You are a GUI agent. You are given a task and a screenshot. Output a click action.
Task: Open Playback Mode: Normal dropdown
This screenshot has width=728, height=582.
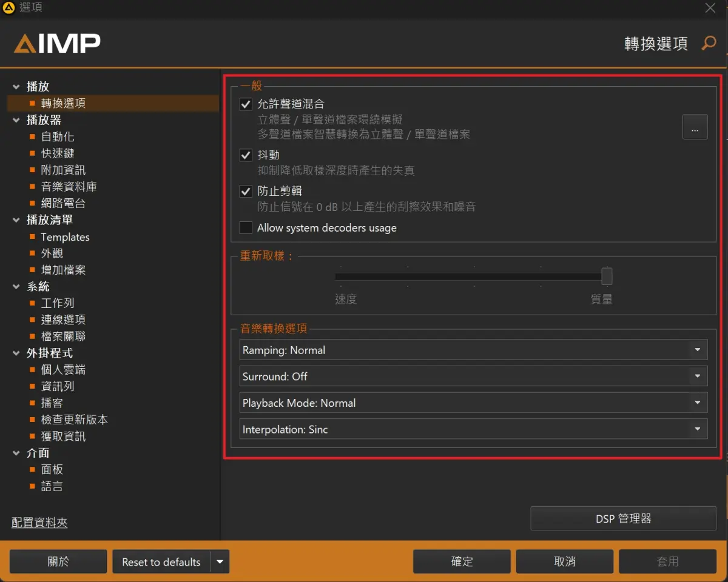(x=474, y=403)
